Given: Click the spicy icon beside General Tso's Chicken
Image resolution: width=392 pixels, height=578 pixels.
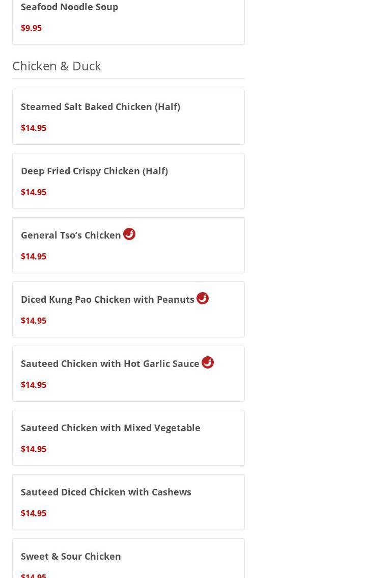Looking at the screenshot, I should pos(129,234).
